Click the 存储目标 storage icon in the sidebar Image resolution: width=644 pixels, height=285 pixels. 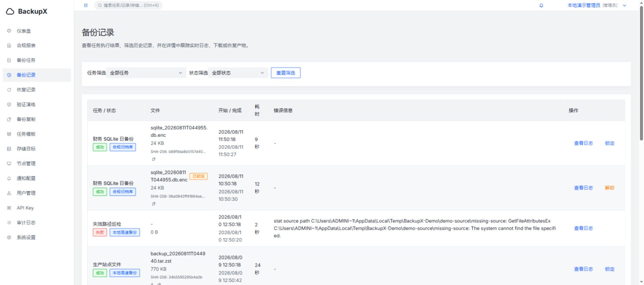pos(9,149)
